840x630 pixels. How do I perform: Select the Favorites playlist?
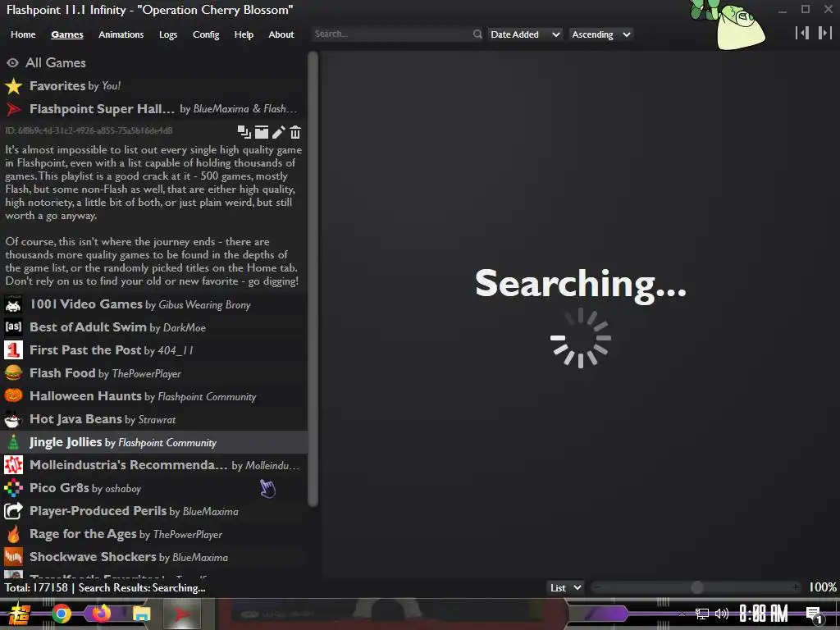153,85
